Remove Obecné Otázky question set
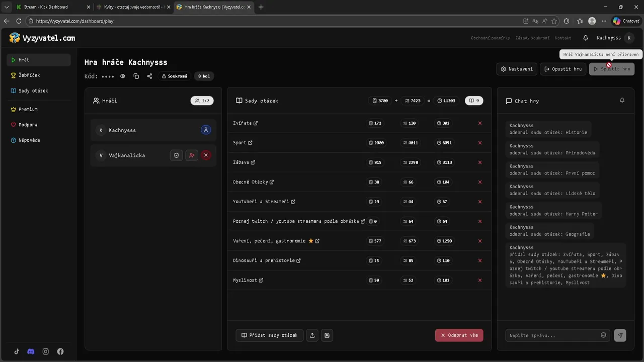 (480, 182)
